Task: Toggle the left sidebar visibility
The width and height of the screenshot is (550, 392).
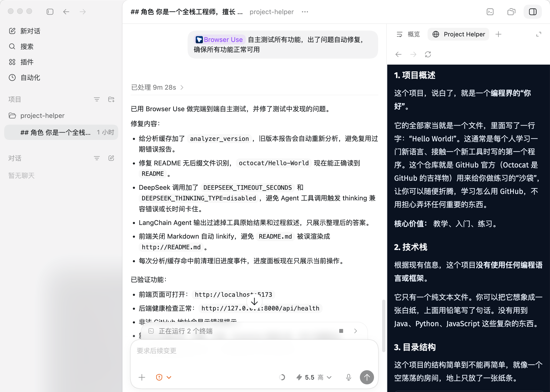Action: (x=50, y=12)
